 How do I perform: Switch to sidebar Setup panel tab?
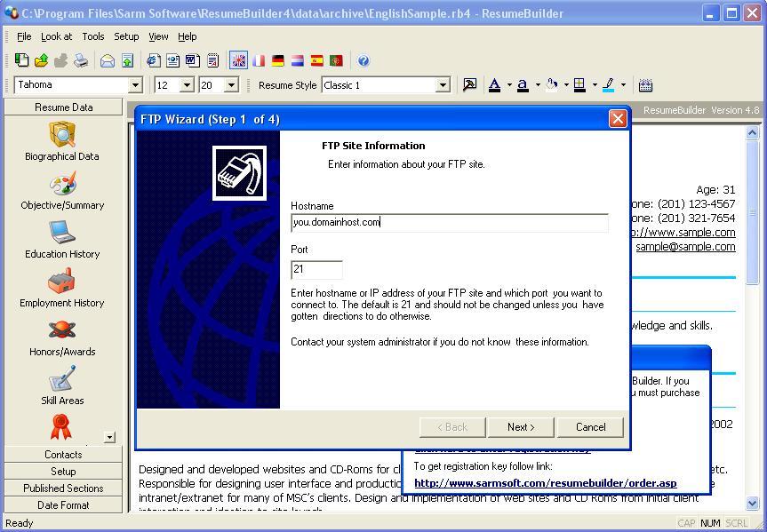[x=63, y=472]
